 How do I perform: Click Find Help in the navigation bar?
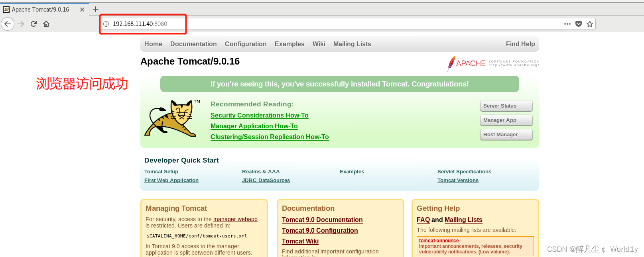pos(520,44)
